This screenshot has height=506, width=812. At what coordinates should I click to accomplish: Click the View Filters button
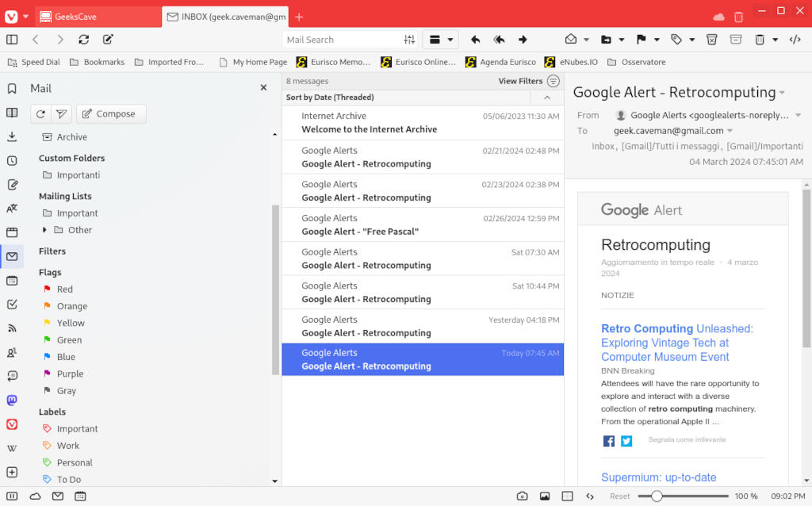coord(529,81)
